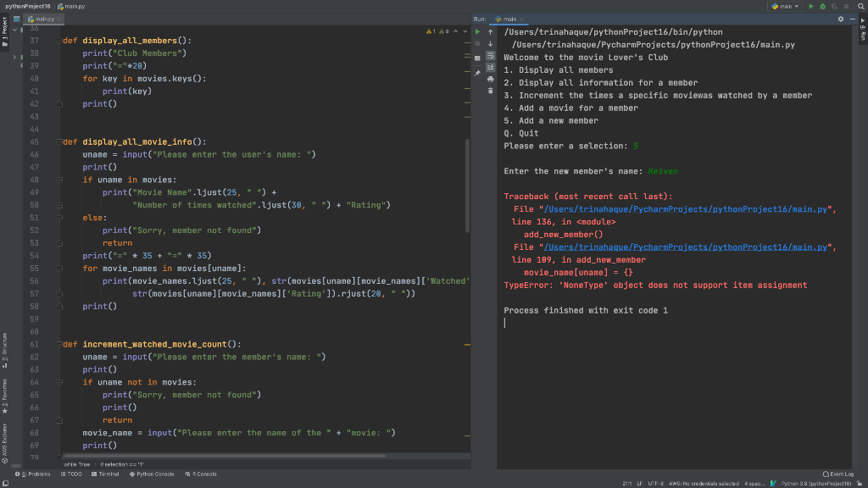Close the main run tab
This screenshot has width=868, height=488.
pos(521,19)
